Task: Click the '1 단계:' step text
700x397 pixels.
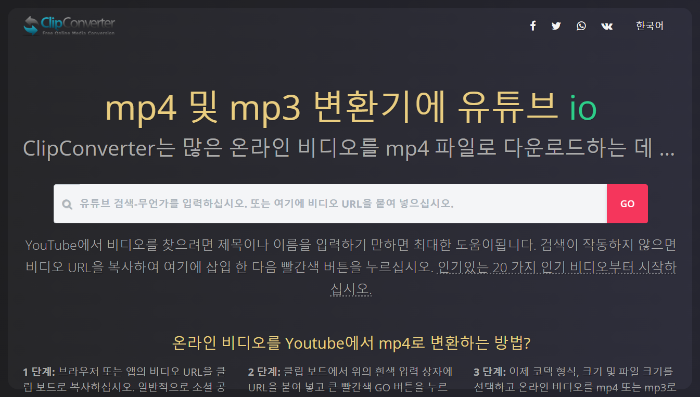Action: coord(38,372)
